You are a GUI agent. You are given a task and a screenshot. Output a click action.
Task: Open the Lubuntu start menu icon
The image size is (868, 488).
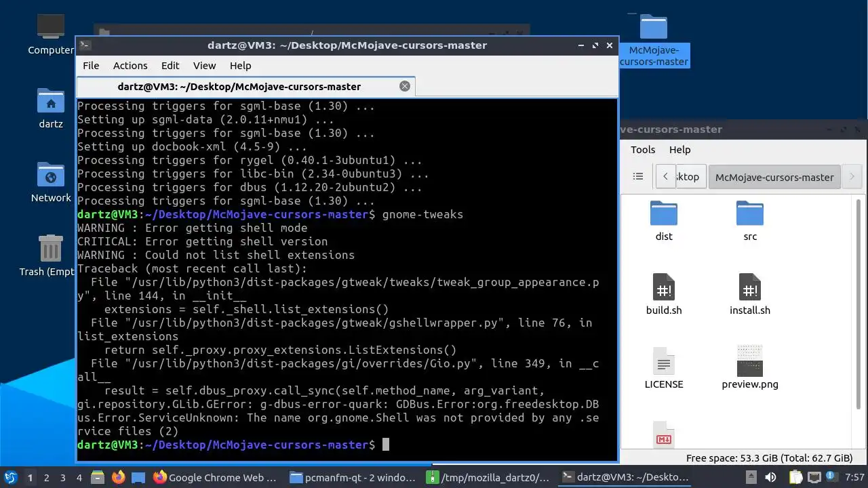[x=11, y=477]
